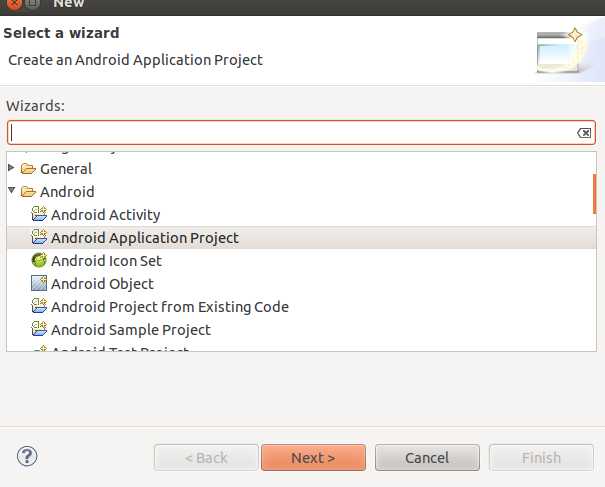The width and height of the screenshot is (605, 487).
Task: Click the Android Activity wizard icon
Action: [x=39, y=214]
